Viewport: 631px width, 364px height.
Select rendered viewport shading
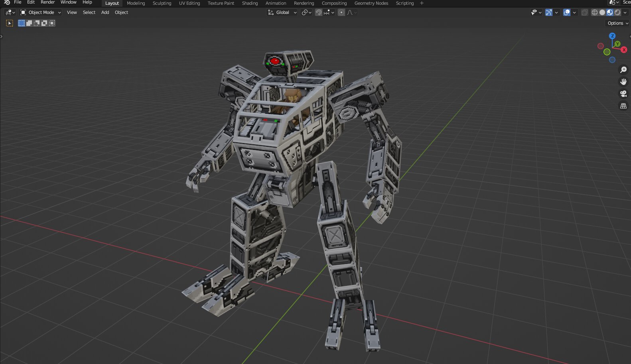(x=617, y=12)
